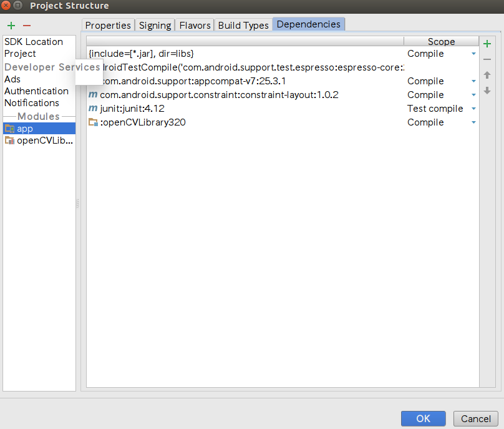The width and height of the screenshot is (504, 429).
Task: Click the openCVLib module icon
Action: point(9,141)
